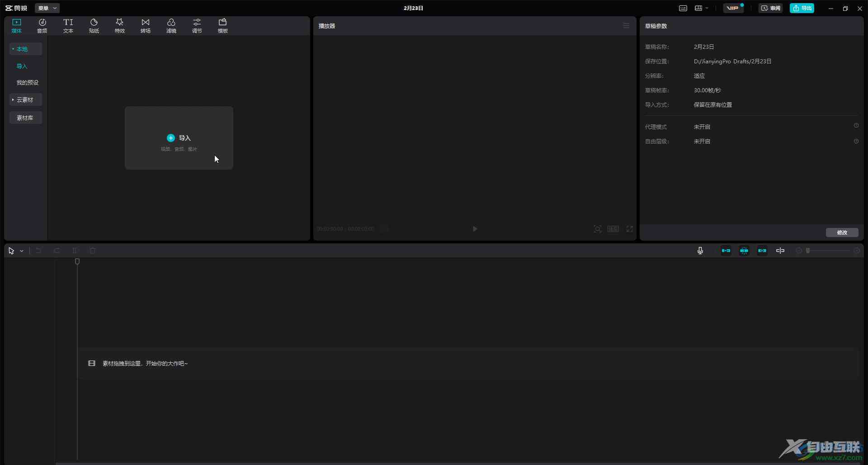868x465 pixels.
Task: Click the 保存位置 path value
Action: pyautogui.click(x=732, y=61)
